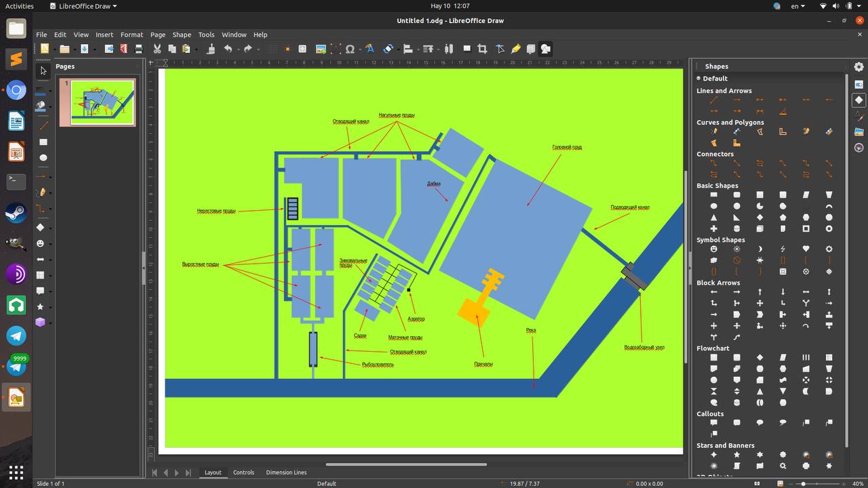Open the Format menu

tap(132, 35)
